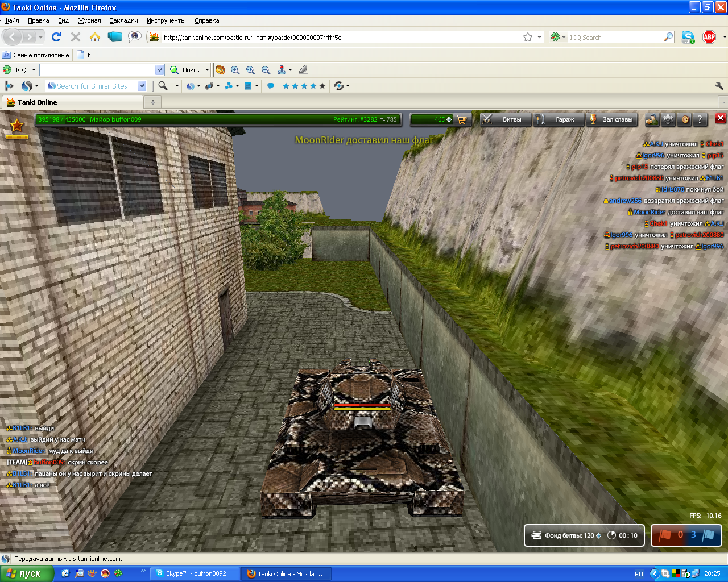Open the Журнал menu
The image size is (728, 582).
click(89, 20)
